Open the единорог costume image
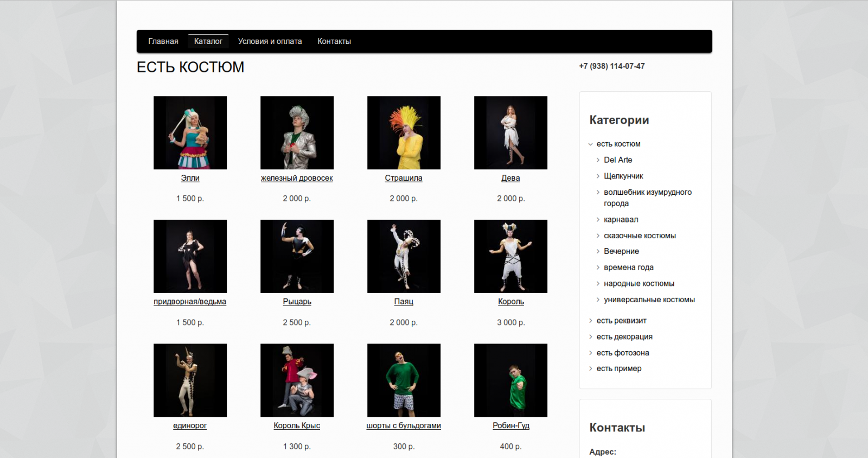Image resolution: width=868 pixels, height=458 pixels. click(x=190, y=380)
